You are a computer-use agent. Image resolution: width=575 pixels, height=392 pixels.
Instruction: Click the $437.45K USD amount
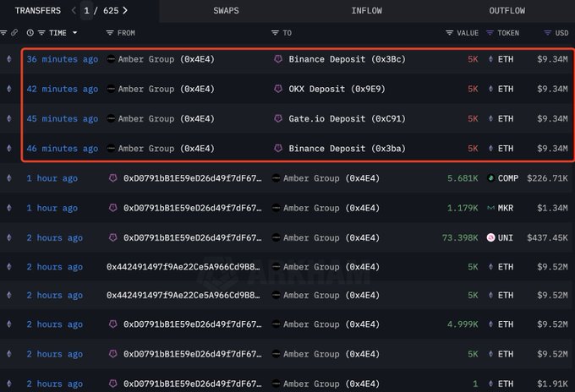(547, 237)
